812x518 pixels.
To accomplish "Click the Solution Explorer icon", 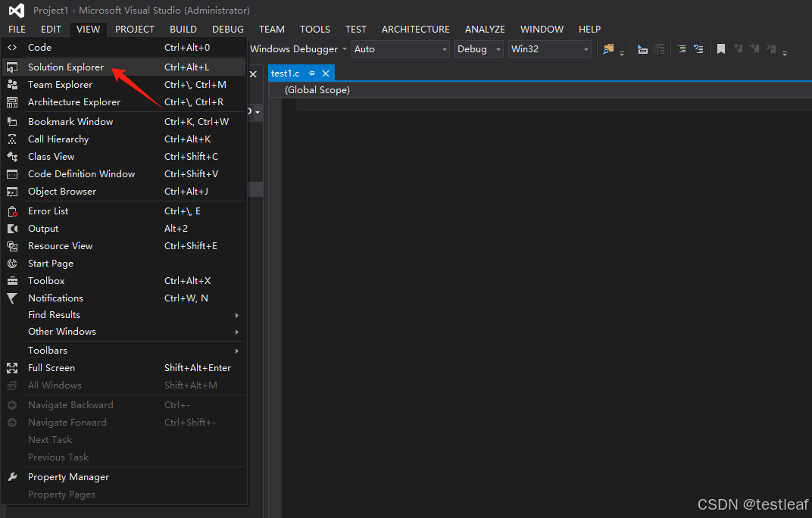I will pyautogui.click(x=12, y=67).
